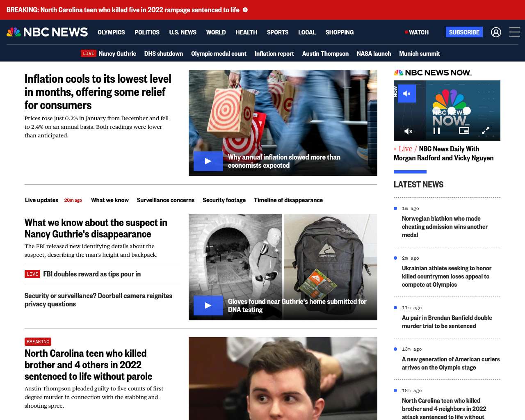Open the Sports section
Image resolution: width=525 pixels, height=420 pixels.
[x=278, y=32]
